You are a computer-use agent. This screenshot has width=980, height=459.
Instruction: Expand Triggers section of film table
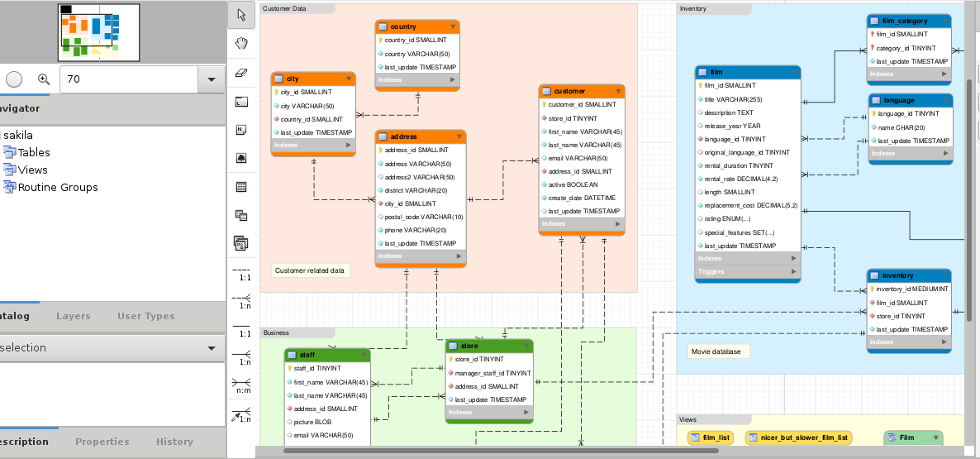point(794,271)
